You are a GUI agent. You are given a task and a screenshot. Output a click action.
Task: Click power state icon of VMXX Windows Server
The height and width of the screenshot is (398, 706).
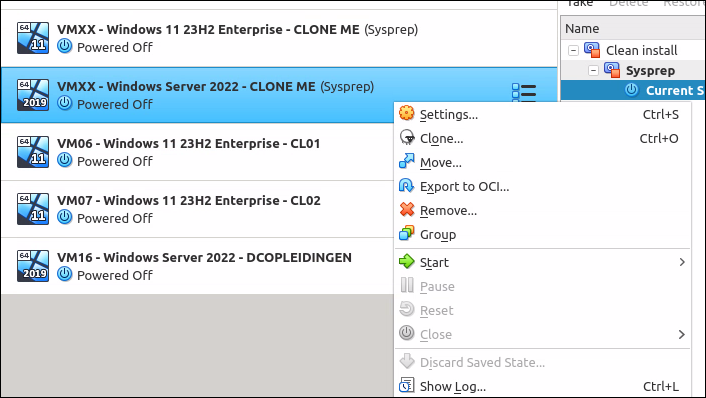tap(65, 103)
